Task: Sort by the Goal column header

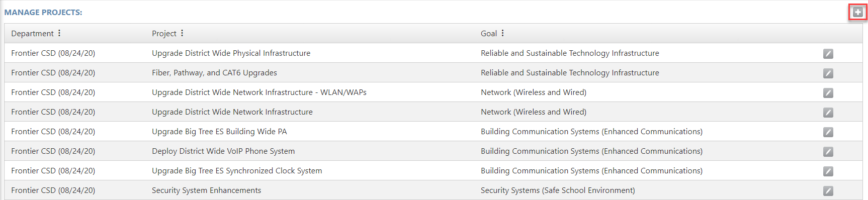Action: tap(489, 34)
